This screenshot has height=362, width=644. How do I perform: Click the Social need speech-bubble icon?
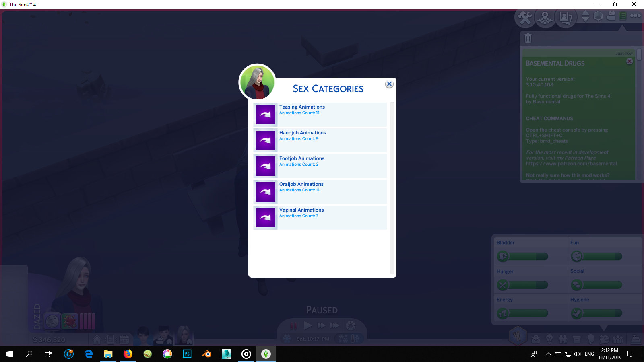tap(577, 285)
